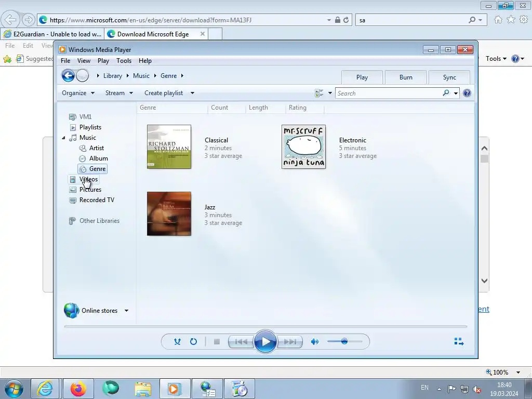
Task: Click the Electronic genre album art
Action: (x=303, y=147)
